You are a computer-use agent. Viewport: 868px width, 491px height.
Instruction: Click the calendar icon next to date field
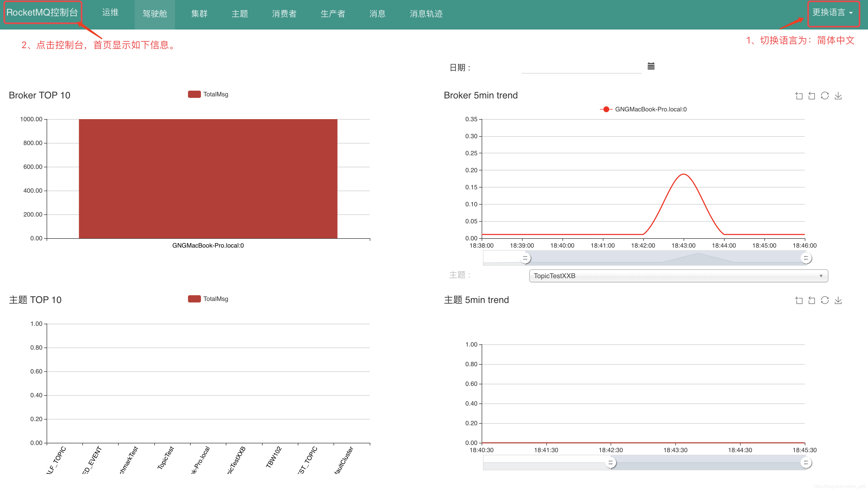(651, 67)
